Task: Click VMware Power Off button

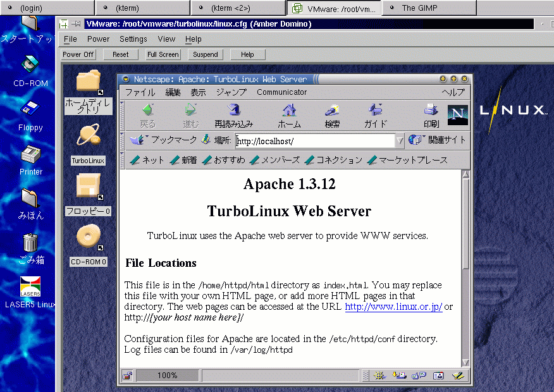Action: pyautogui.click(x=78, y=54)
